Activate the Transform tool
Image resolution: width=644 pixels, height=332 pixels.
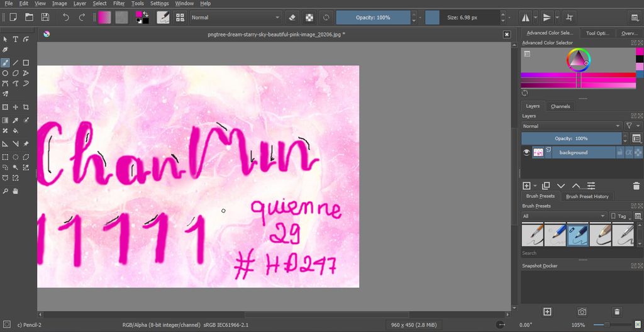pyautogui.click(x=5, y=108)
